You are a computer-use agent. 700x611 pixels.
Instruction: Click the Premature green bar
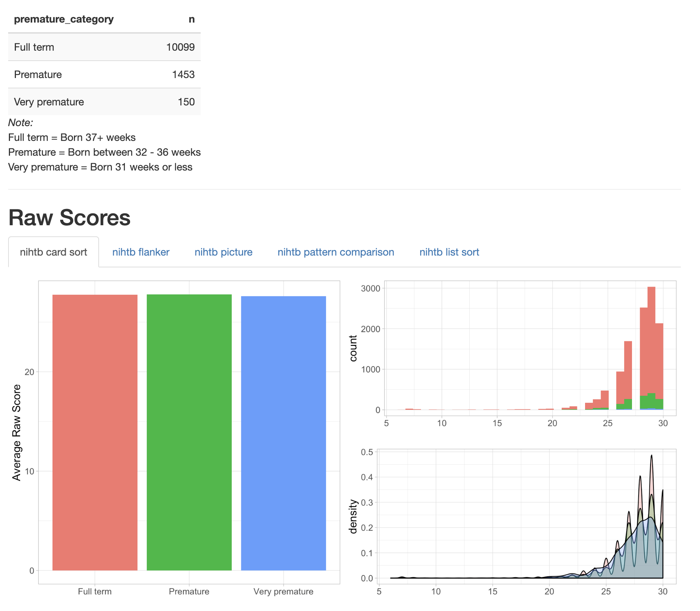(189, 432)
